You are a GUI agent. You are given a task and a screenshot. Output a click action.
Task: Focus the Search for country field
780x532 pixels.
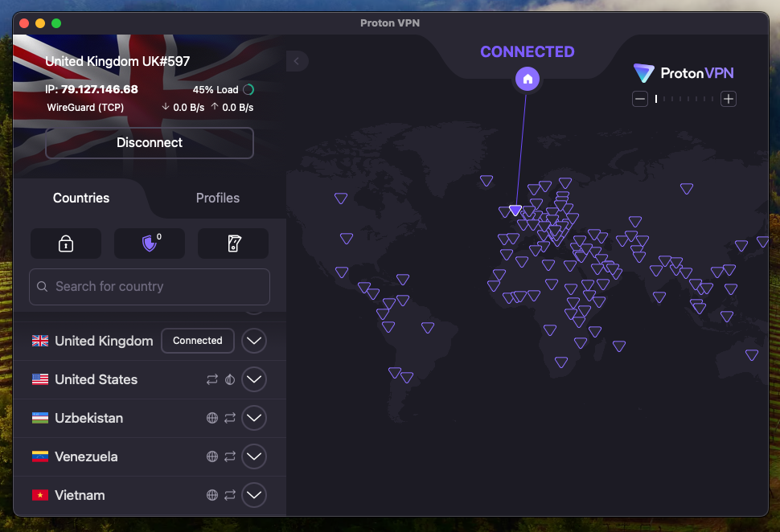point(150,287)
